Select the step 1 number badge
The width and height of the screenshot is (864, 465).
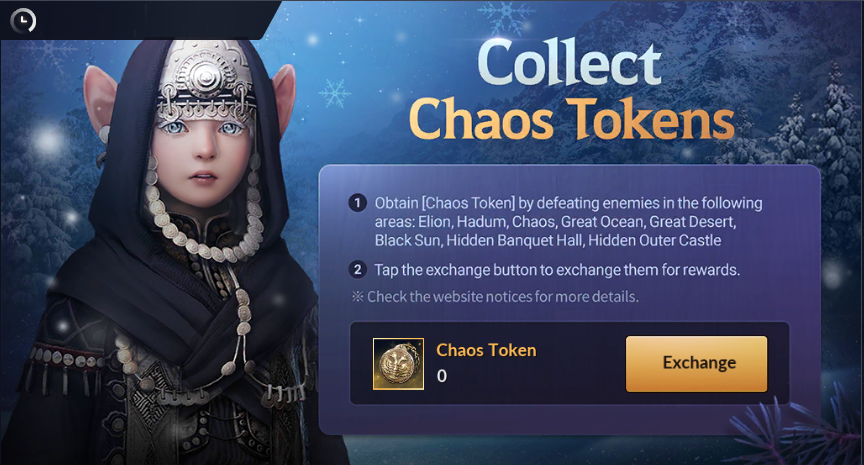click(x=357, y=203)
